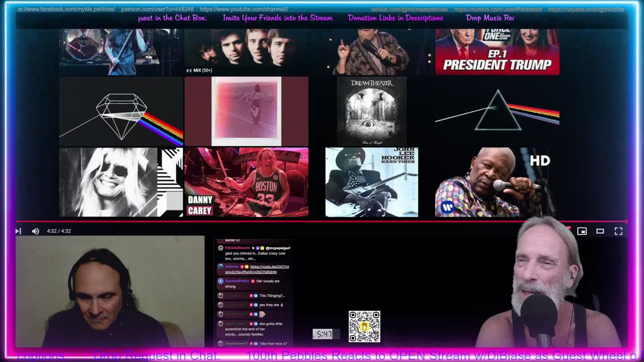Screen dimensions: 644x362
Task: Click the SquaredPebbs username in chat
Action: click(x=237, y=281)
